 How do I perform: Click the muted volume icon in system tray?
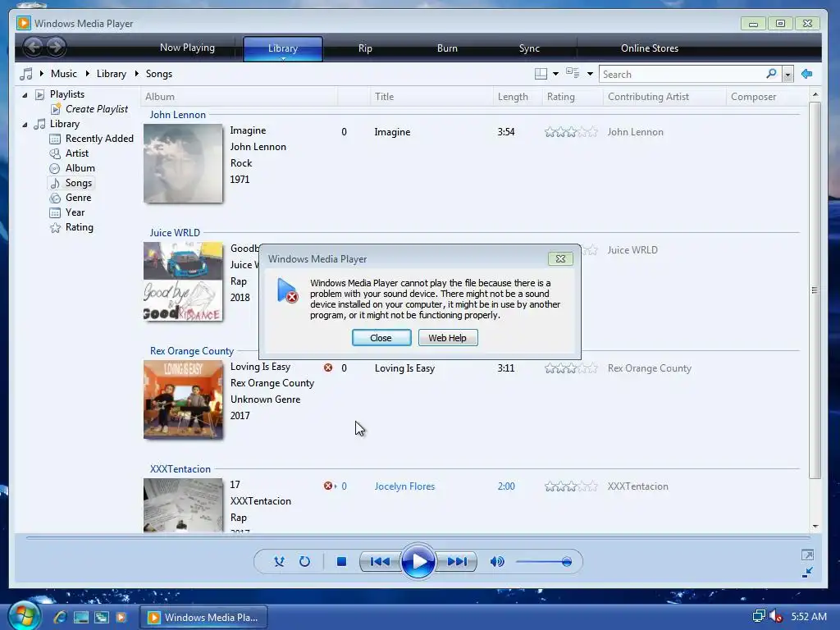pos(776,617)
